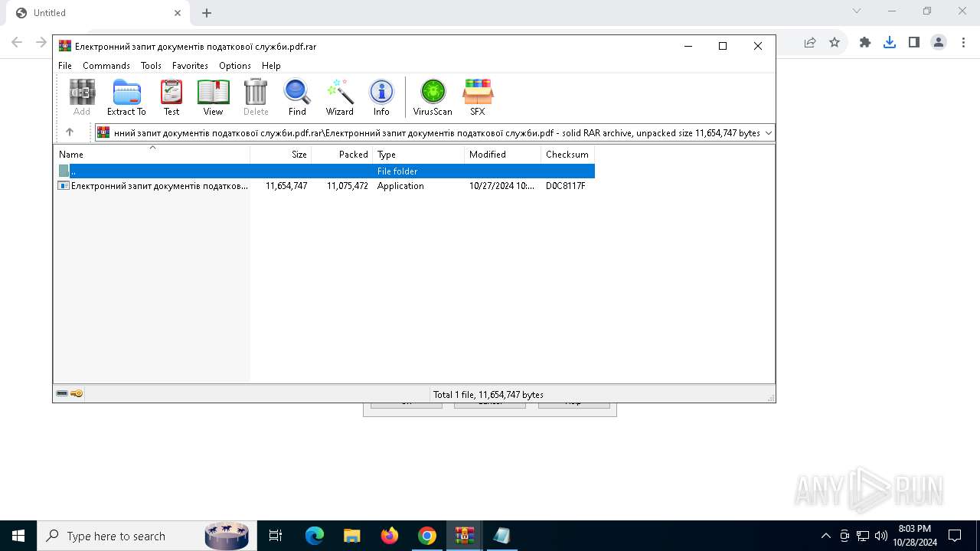Launch the Wizard tool
The width and height of the screenshot is (980, 551).
click(x=339, y=97)
